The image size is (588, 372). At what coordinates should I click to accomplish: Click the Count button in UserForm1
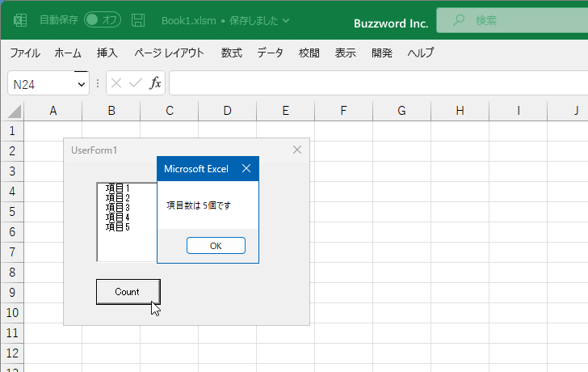[128, 292]
